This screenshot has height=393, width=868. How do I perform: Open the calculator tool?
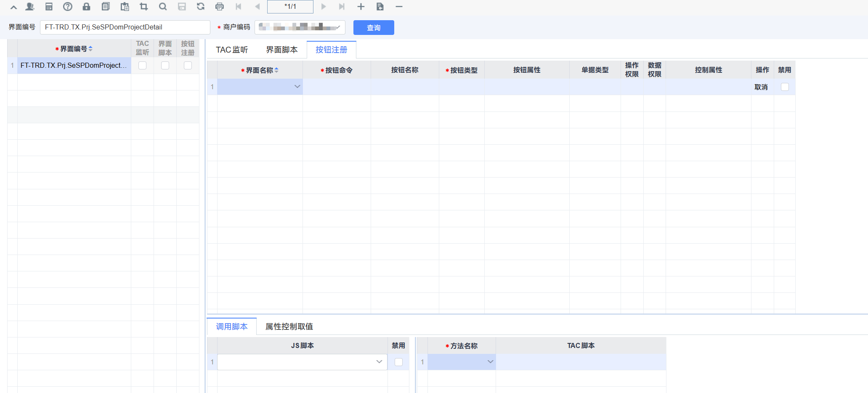point(49,7)
